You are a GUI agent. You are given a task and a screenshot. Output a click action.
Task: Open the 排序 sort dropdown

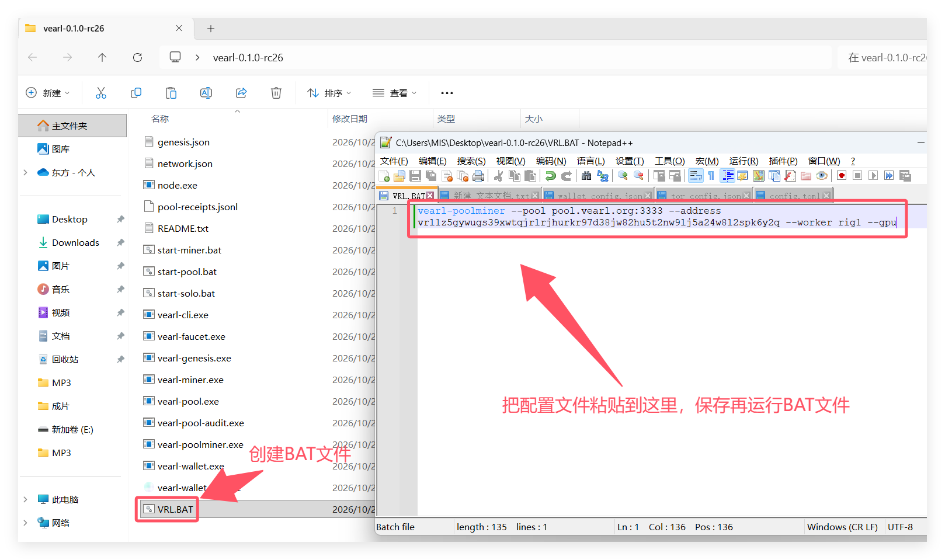[x=329, y=93]
